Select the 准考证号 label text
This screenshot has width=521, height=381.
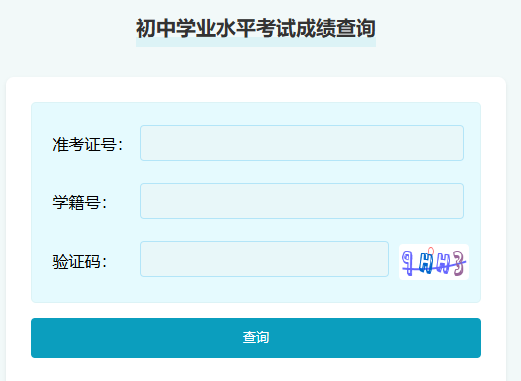(x=88, y=145)
